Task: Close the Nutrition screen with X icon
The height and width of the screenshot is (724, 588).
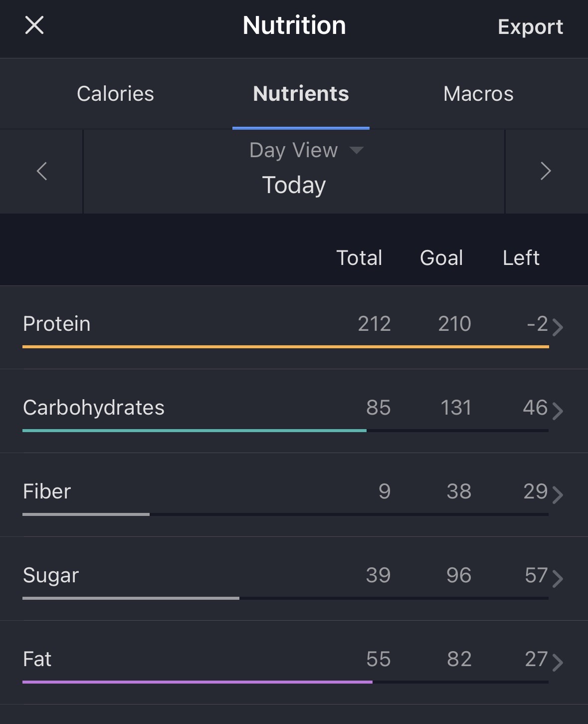Action: click(34, 25)
